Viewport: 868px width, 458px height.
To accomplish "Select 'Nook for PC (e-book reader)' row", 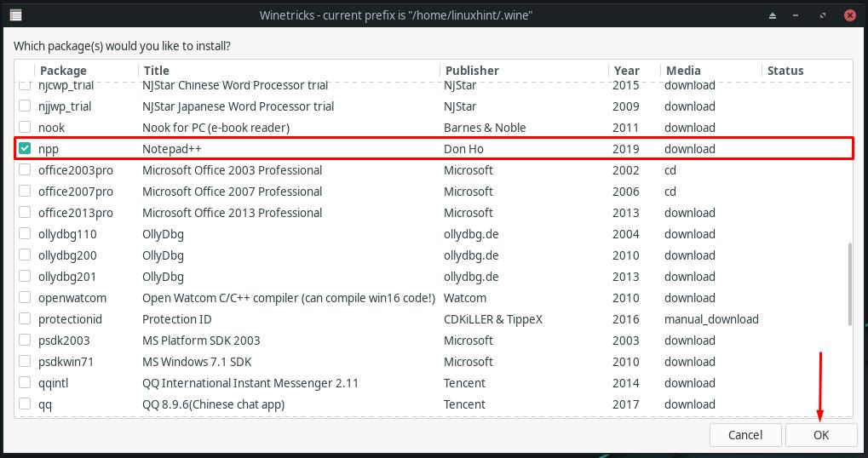I will coord(434,128).
